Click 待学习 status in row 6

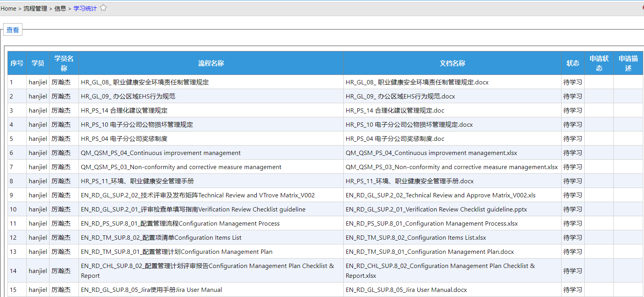[573, 153]
